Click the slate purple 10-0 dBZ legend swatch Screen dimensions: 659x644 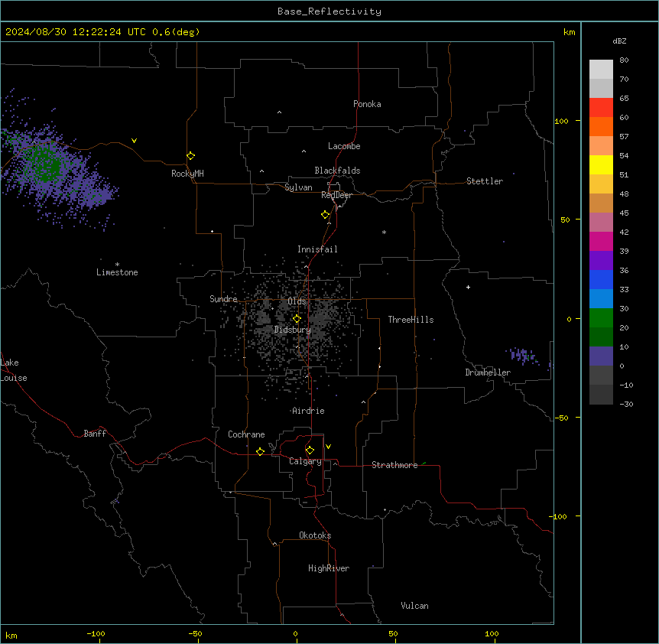tap(601, 356)
